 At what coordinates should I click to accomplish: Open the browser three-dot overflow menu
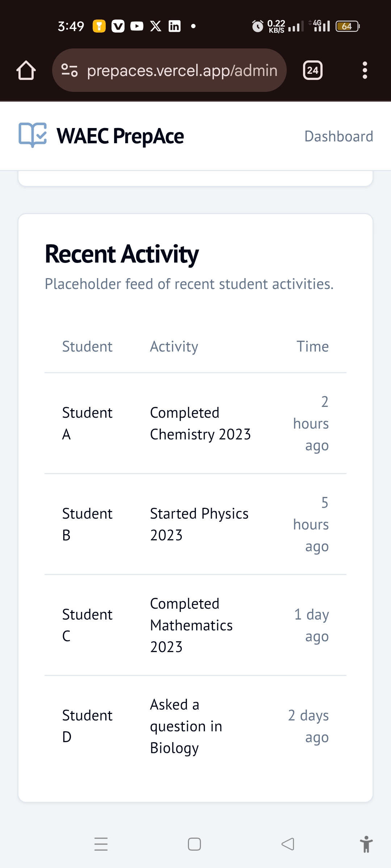[x=365, y=70]
